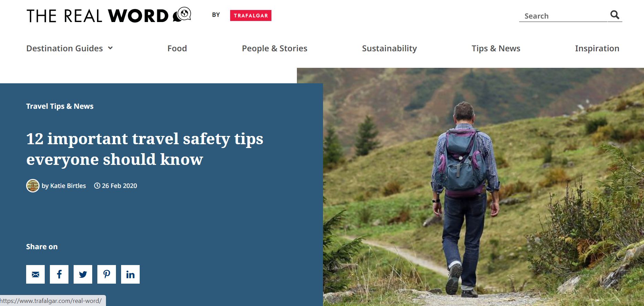Screen dimensions: 644x306
Task: Share article on Twitter
Action: [83, 274]
